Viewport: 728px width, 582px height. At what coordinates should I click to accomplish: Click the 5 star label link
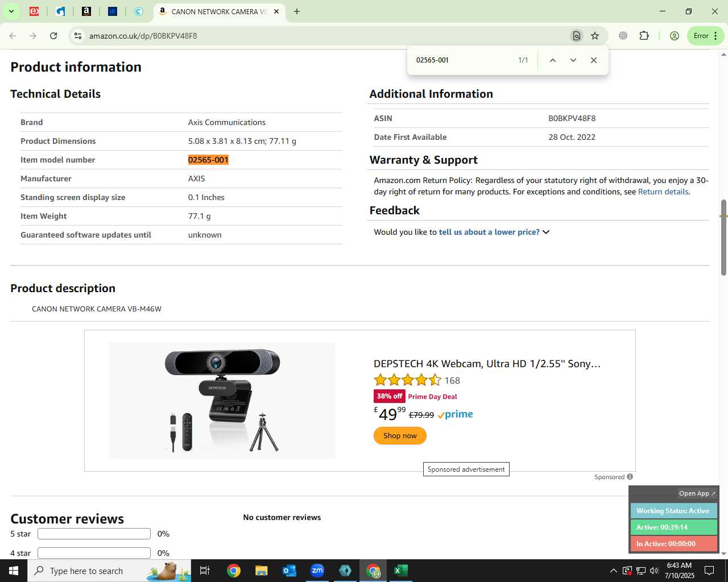point(20,534)
